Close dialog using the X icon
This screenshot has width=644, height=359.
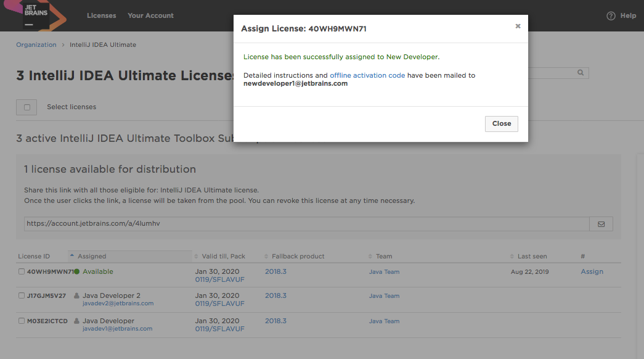point(518,26)
